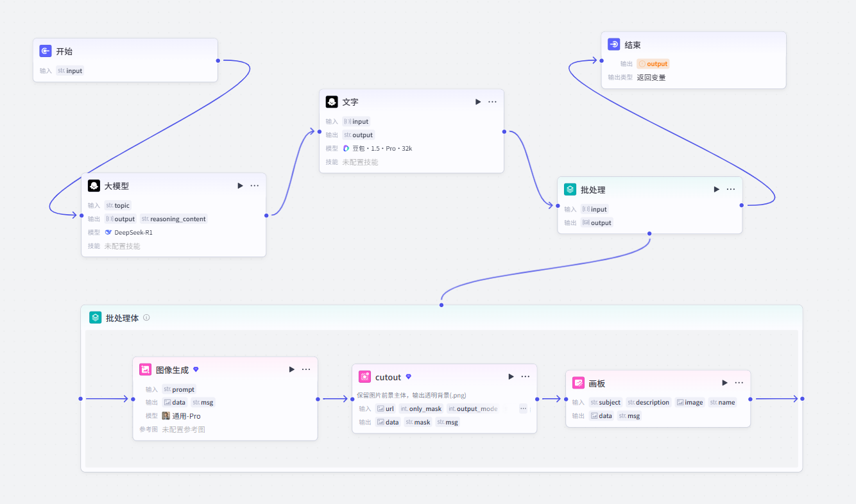Click the 图像生成 node pink icon
The width and height of the screenshot is (856, 504).
click(x=146, y=370)
